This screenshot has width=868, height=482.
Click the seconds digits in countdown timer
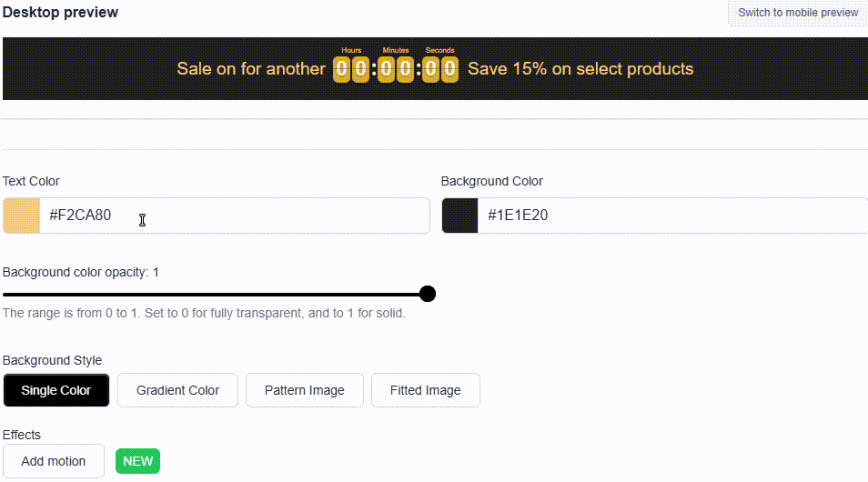click(x=440, y=70)
